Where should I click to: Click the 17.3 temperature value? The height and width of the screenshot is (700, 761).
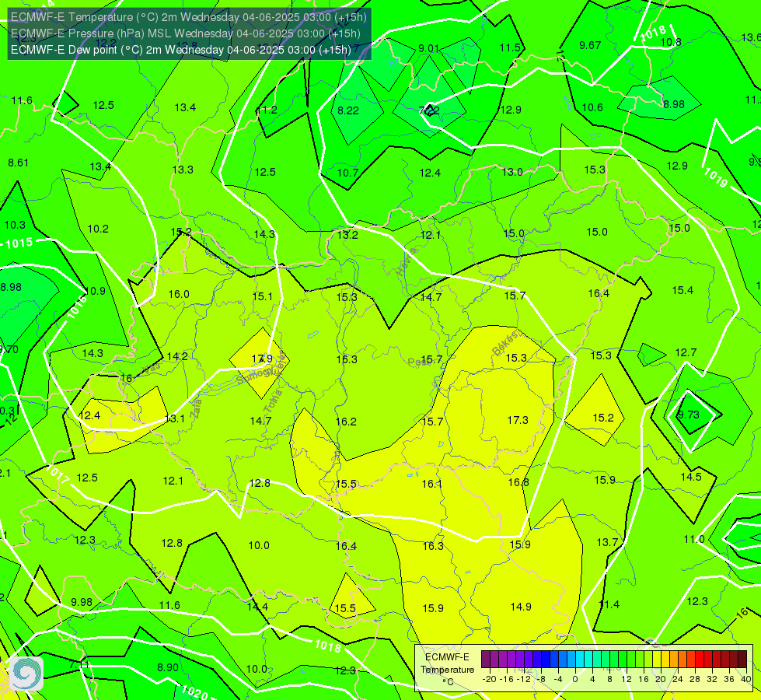pos(518,420)
